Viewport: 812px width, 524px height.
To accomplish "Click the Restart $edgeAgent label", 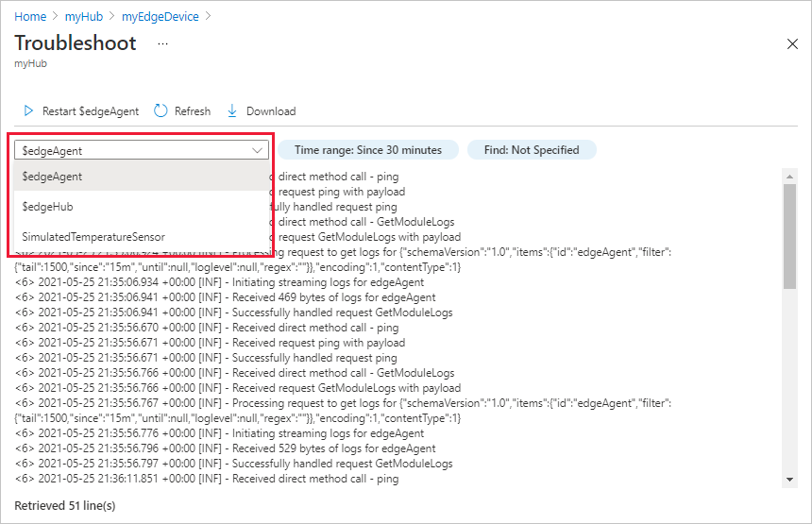I will pyautogui.click(x=91, y=111).
